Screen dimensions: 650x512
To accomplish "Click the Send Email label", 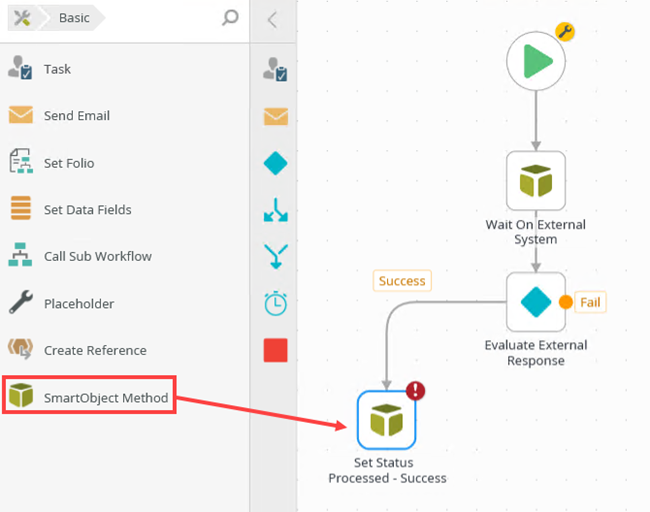I will pos(77,116).
